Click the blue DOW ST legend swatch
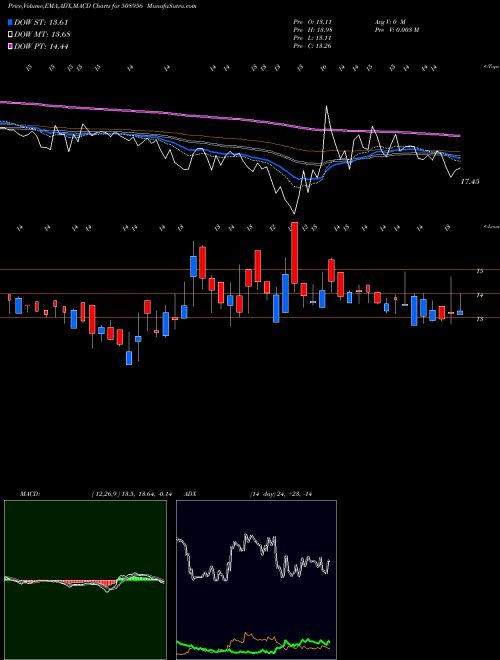The width and height of the screenshot is (500, 660). coord(11,23)
